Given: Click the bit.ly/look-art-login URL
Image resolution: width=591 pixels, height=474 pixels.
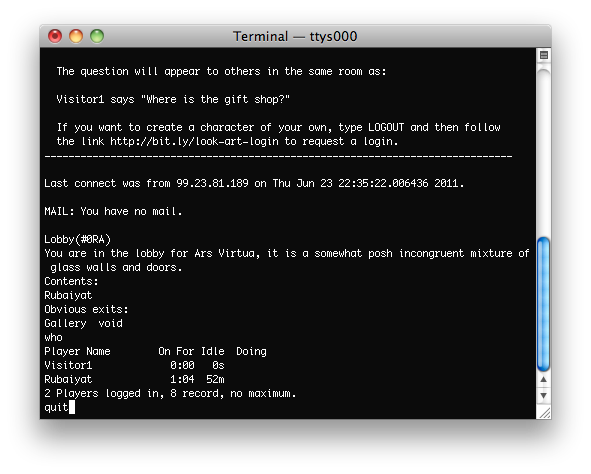Looking at the screenshot, I should 194,142.
